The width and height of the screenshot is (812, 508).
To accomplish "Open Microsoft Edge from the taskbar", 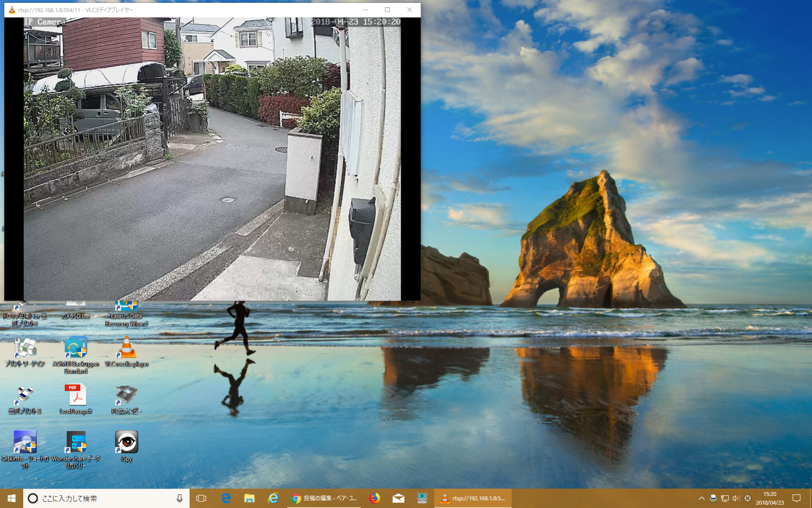I will (226, 498).
